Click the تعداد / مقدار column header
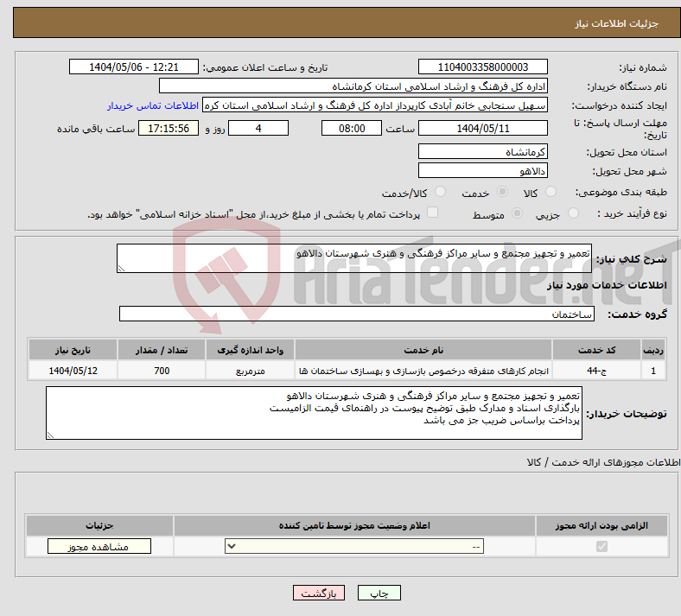The width and height of the screenshot is (681, 616). click(162, 350)
